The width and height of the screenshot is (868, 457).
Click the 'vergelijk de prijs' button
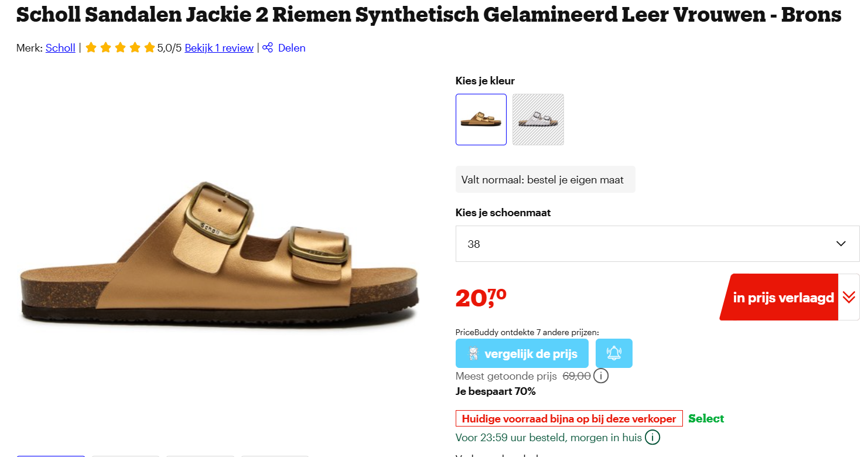[x=521, y=353]
